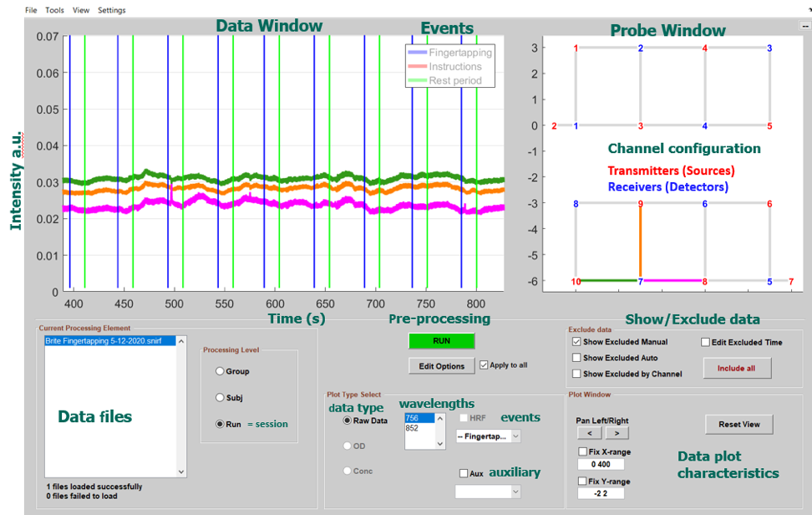Click the Reset View button
Image resolution: width=812 pixels, height=515 pixels.
click(738, 424)
